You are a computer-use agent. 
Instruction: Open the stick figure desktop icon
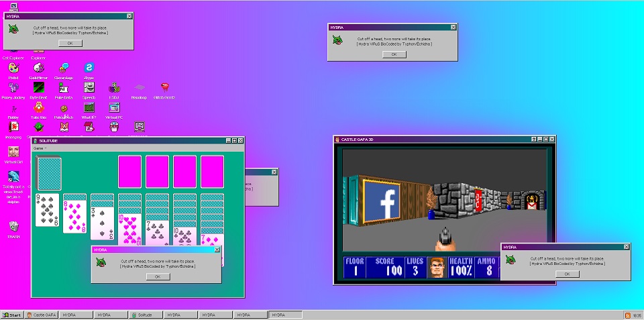13,109
